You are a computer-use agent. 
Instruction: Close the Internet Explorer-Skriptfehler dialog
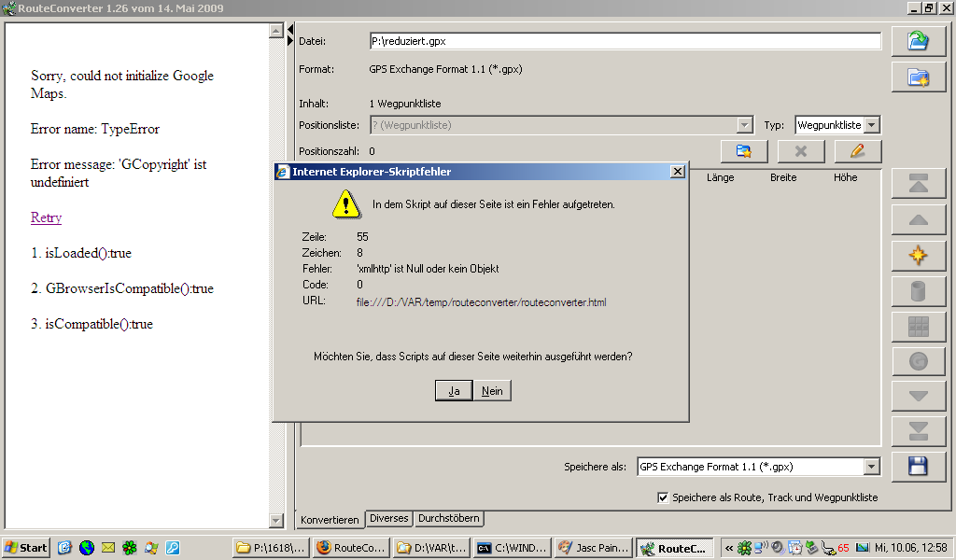coord(678,172)
